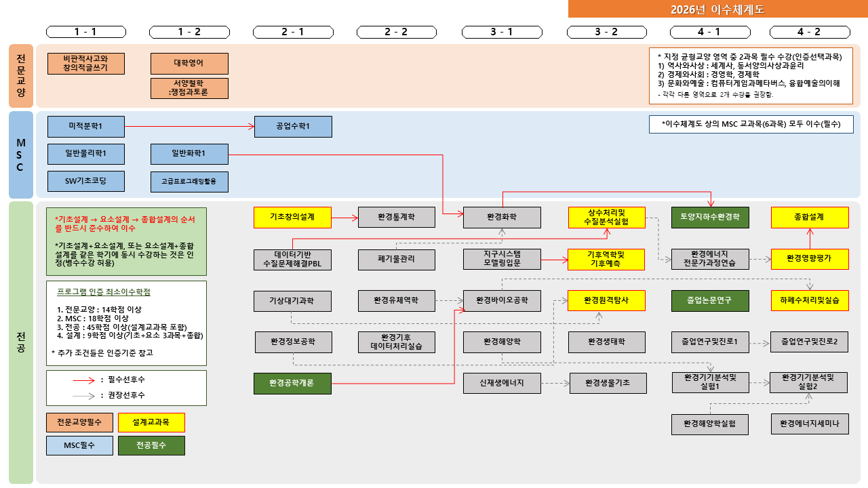
Task: Click the 종합설계 course box
Action: [810, 218]
